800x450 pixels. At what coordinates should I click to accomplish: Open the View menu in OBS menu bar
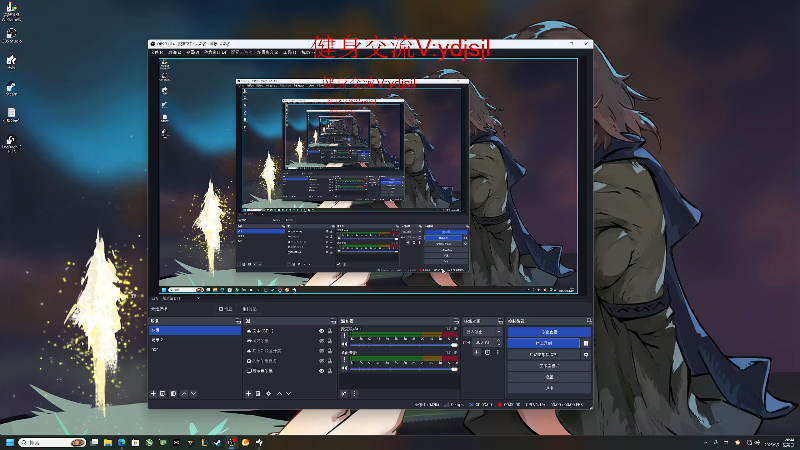[x=192, y=53]
